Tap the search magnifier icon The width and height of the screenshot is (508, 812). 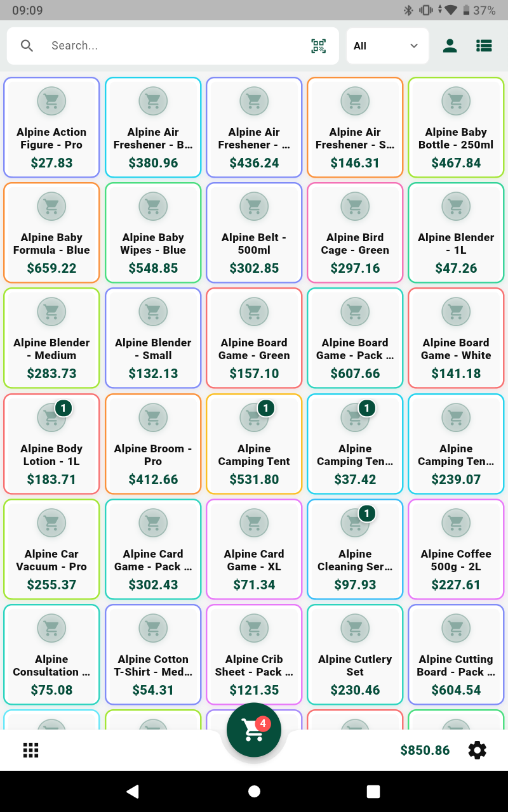[x=27, y=46]
